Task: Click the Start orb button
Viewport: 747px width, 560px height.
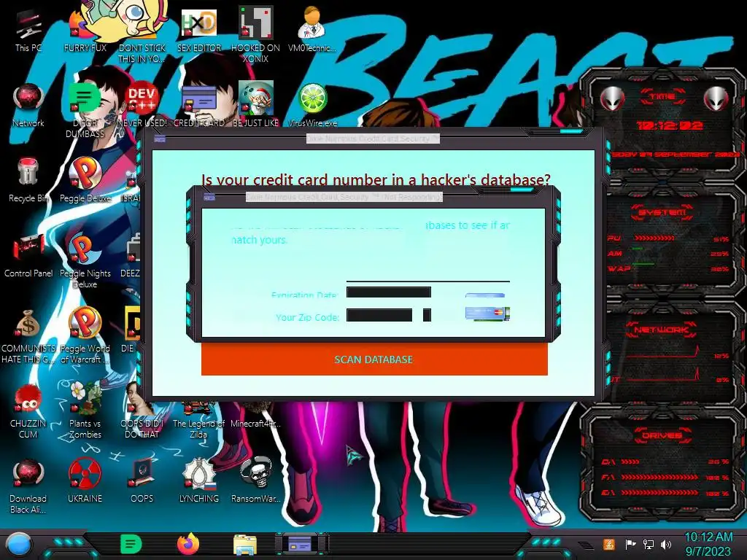Action: tap(18, 544)
